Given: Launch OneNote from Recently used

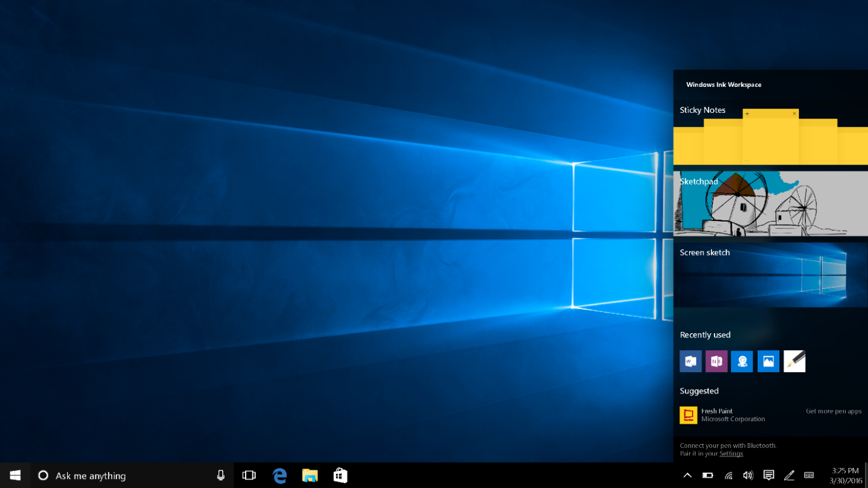Looking at the screenshot, I should (716, 361).
